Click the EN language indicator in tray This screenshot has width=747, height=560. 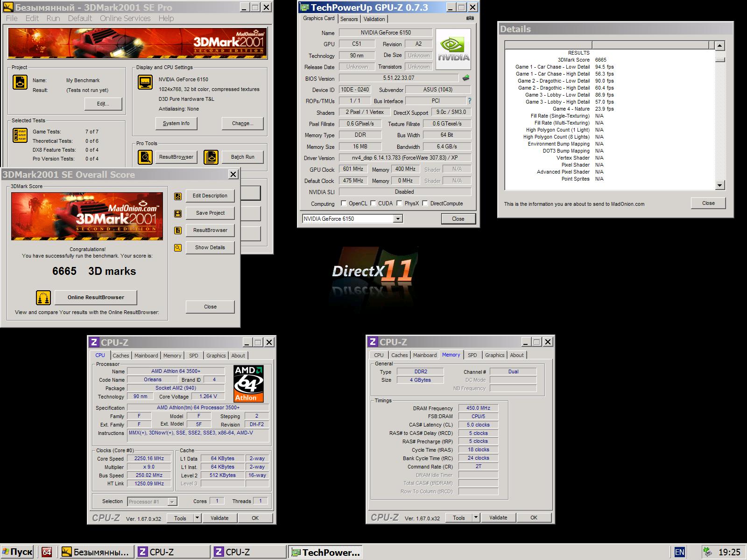[x=680, y=552]
